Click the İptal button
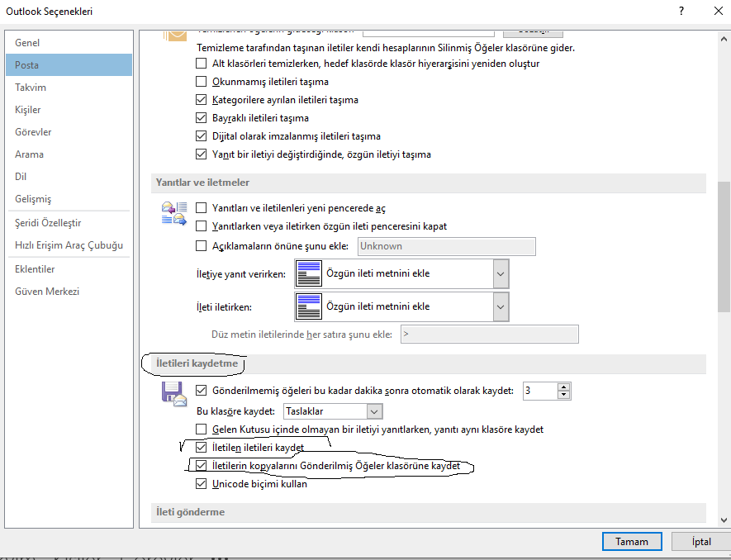Image resolution: width=731 pixels, height=560 pixels. tap(701, 541)
